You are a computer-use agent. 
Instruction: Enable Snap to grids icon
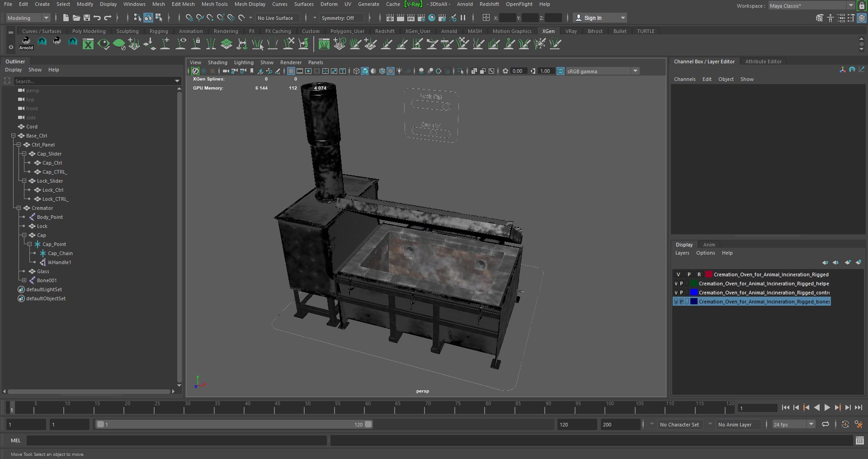(x=189, y=18)
